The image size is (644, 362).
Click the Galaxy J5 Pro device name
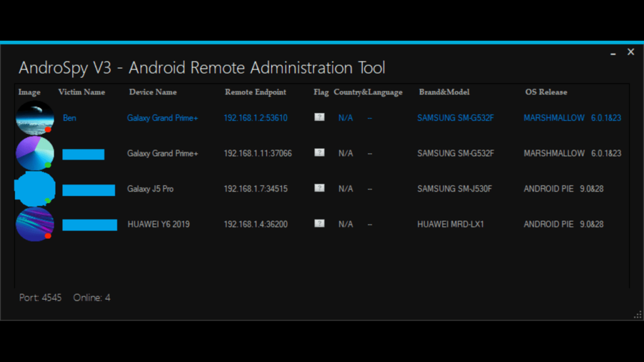pos(150,189)
